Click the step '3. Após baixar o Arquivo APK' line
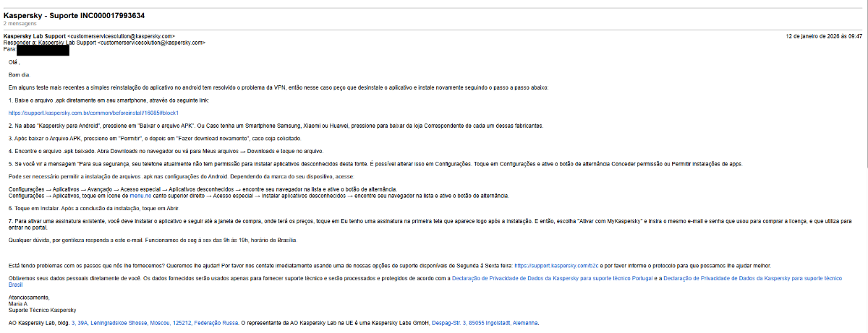 point(154,138)
